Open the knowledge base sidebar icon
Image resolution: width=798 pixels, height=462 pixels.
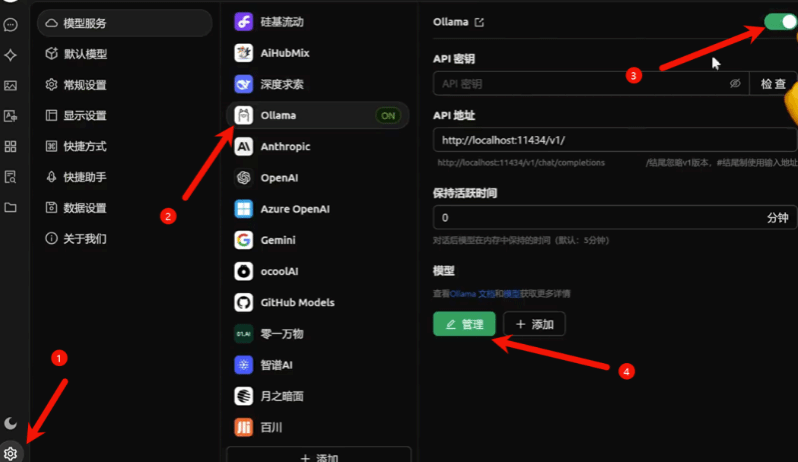coord(10,177)
